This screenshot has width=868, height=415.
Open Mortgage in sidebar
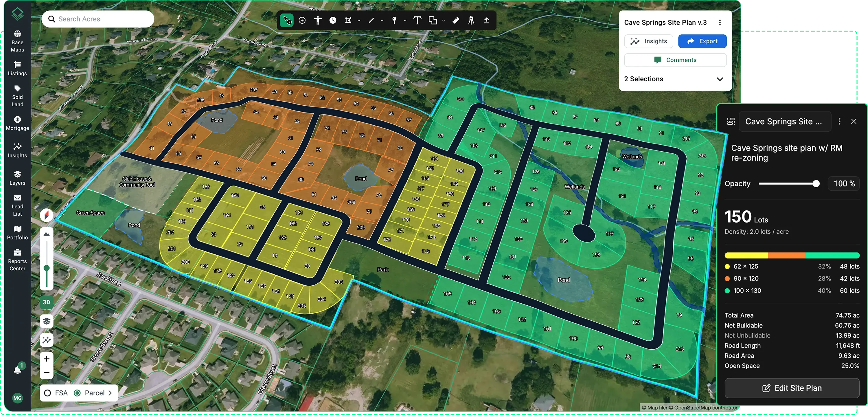[x=18, y=123]
